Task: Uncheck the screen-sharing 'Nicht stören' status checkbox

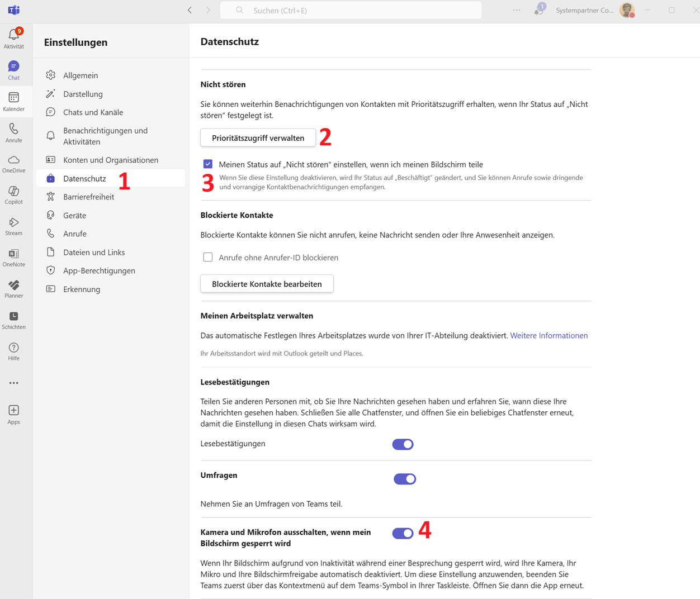Action: (x=208, y=164)
